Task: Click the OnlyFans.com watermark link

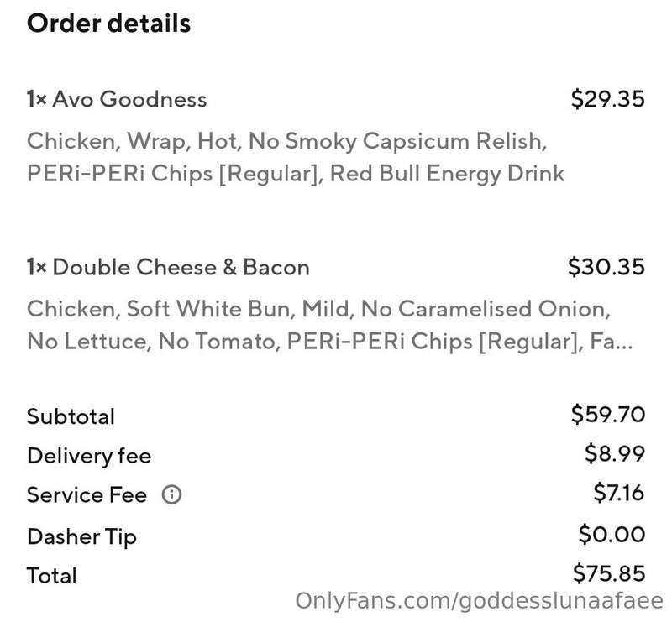Action: [x=479, y=601]
